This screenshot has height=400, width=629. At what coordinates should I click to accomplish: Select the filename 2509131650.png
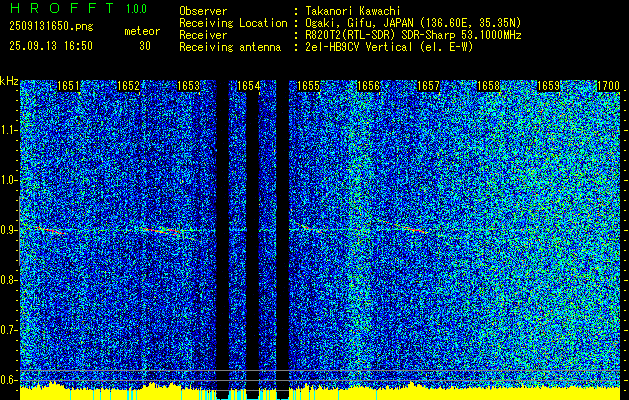(51, 27)
